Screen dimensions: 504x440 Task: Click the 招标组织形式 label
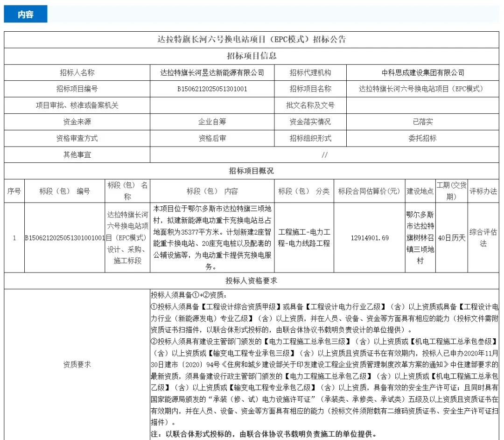coord(310,138)
